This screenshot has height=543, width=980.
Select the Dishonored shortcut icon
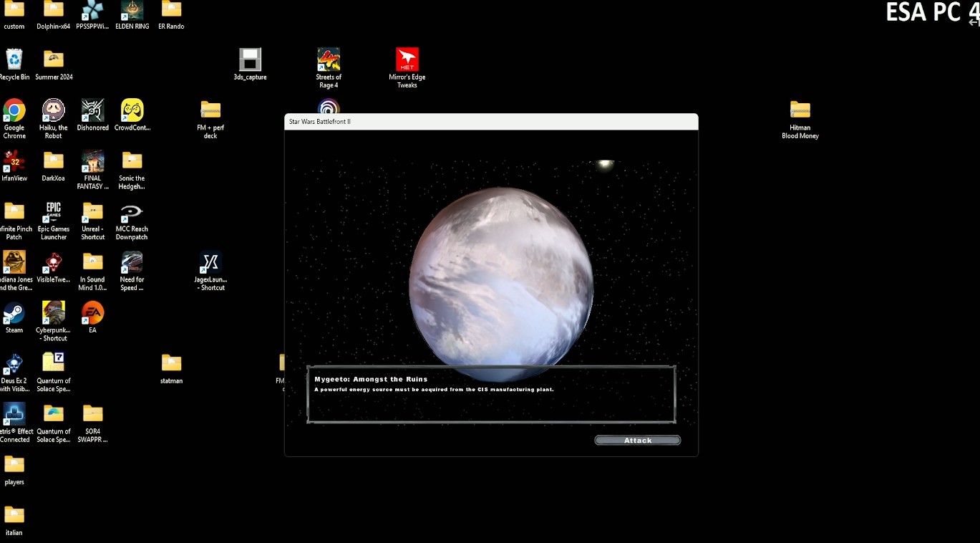(x=92, y=110)
